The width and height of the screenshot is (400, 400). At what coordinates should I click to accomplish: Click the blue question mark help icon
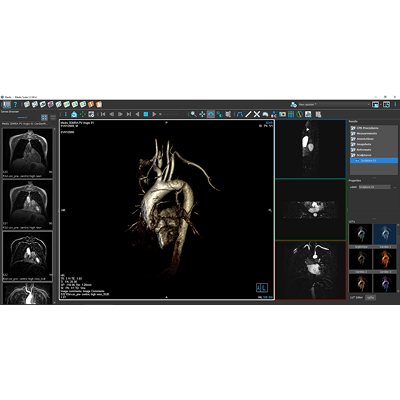pos(15,105)
